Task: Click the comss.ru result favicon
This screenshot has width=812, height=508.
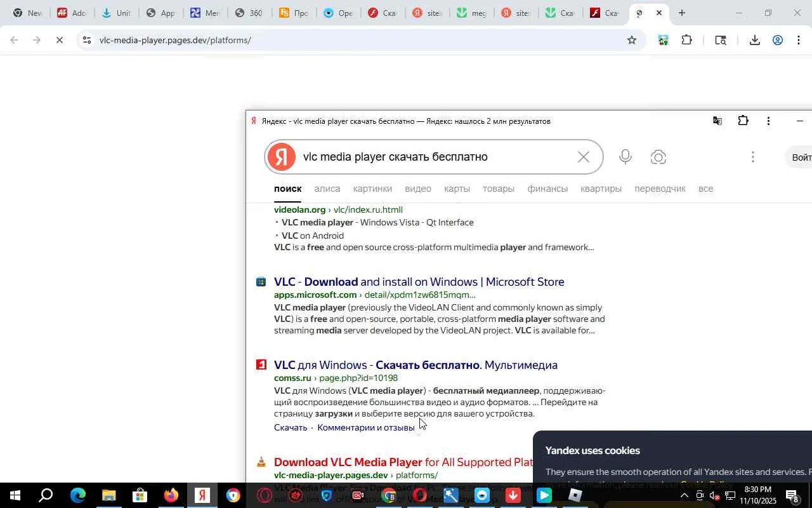Action: coord(261,364)
